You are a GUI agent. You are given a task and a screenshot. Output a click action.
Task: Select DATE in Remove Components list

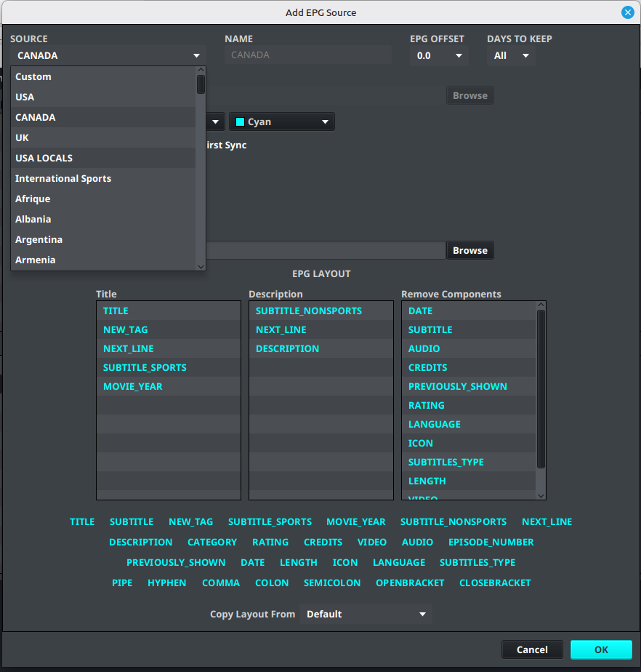[x=469, y=311]
